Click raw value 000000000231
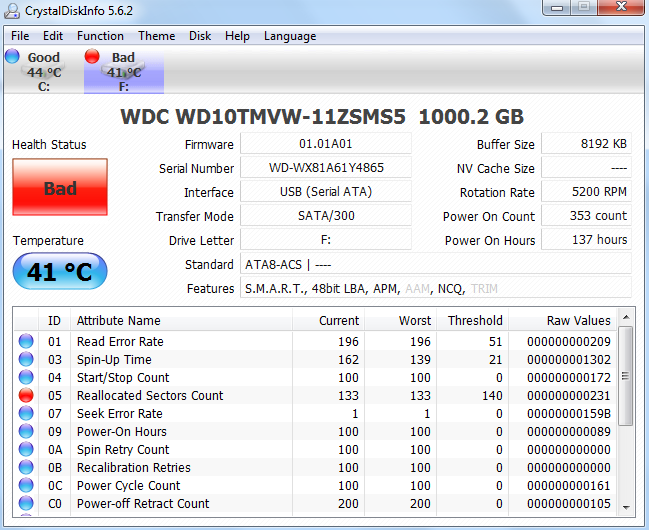Image resolution: width=649 pixels, height=530 pixels. [x=569, y=395]
